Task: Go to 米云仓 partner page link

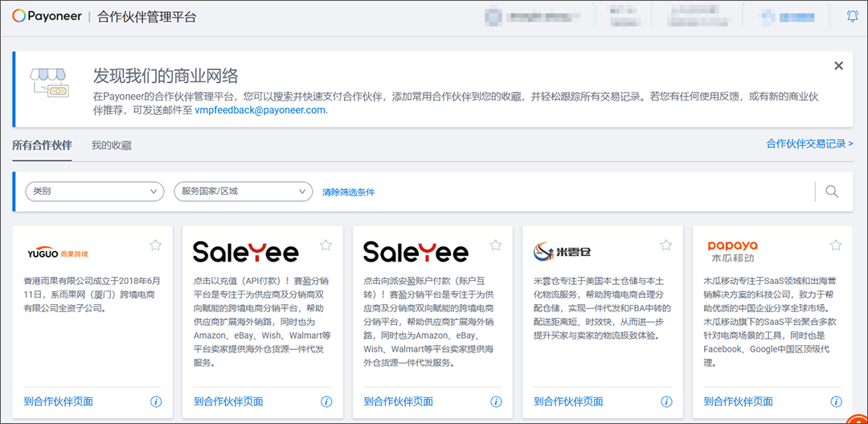Action: point(568,401)
